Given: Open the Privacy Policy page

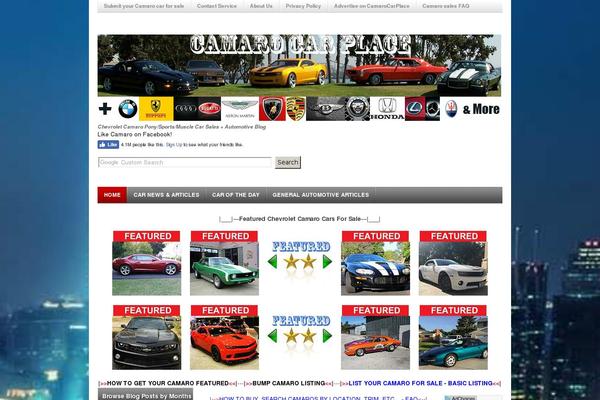Looking at the screenshot, I should click(x=303, y=6).
